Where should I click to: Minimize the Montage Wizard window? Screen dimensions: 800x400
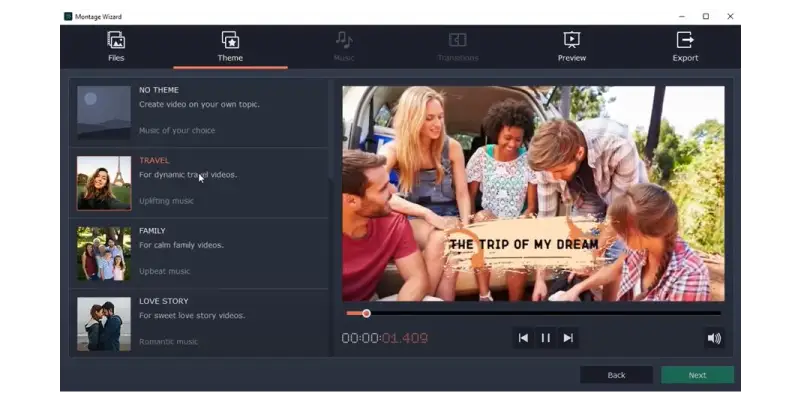(x=682, y=16)
